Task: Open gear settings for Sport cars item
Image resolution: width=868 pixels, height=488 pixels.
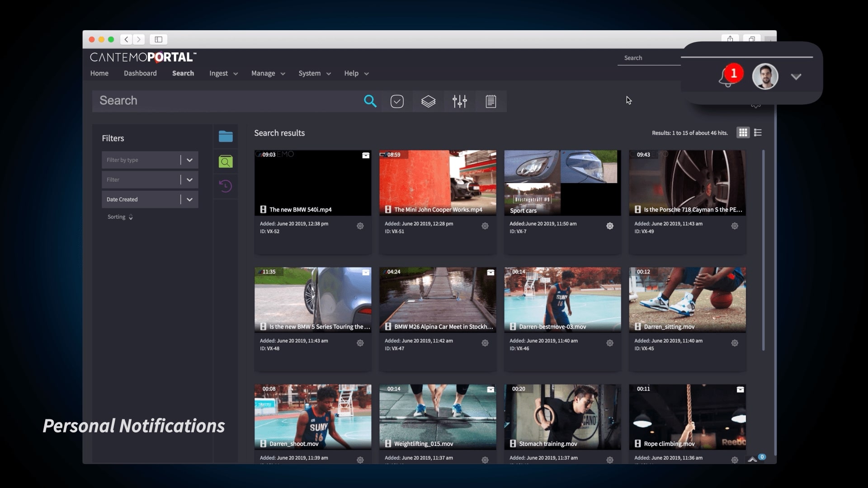Action: [x=609, y=226]
